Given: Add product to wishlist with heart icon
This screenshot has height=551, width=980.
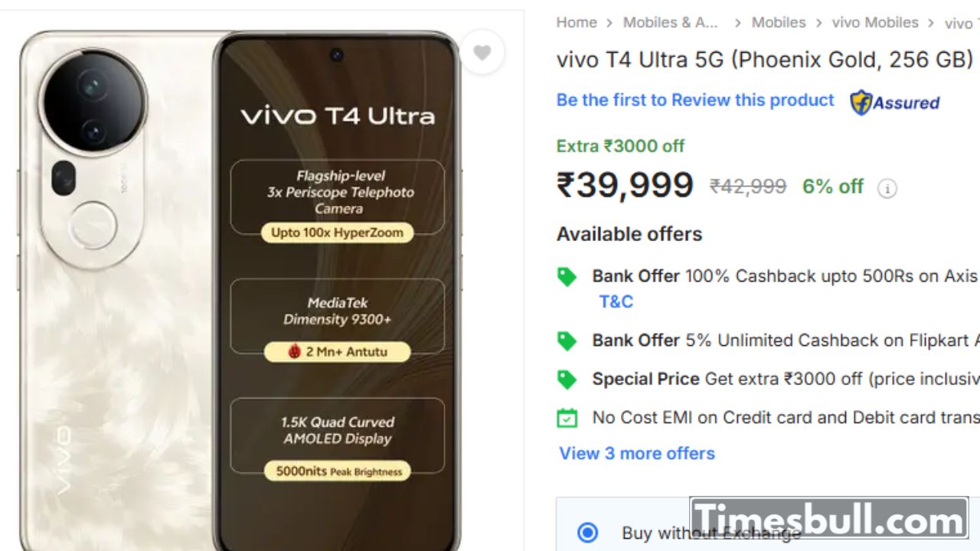Looking at the screenshot, I should pyautogui.click(x=482, y=53).
